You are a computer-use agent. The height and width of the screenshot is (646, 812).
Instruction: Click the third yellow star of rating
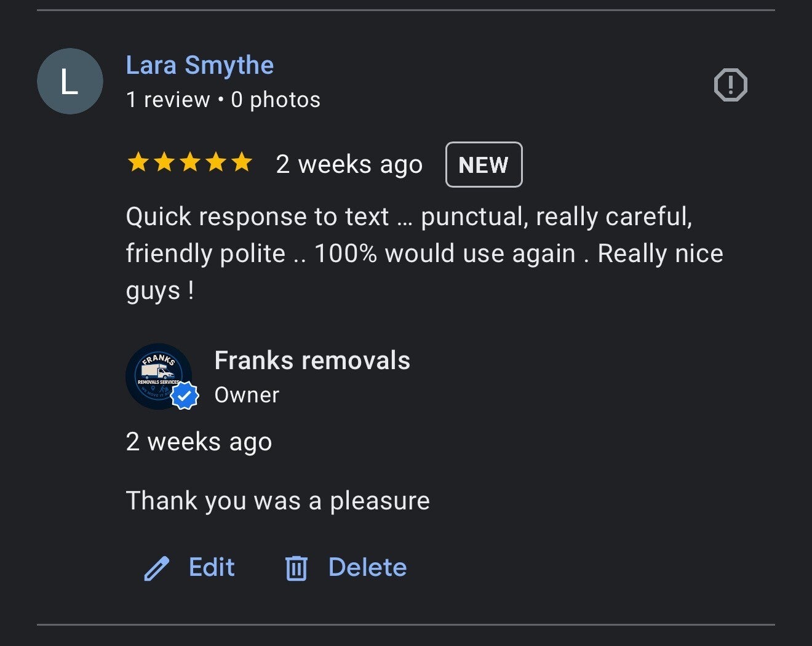coord(189,162)
